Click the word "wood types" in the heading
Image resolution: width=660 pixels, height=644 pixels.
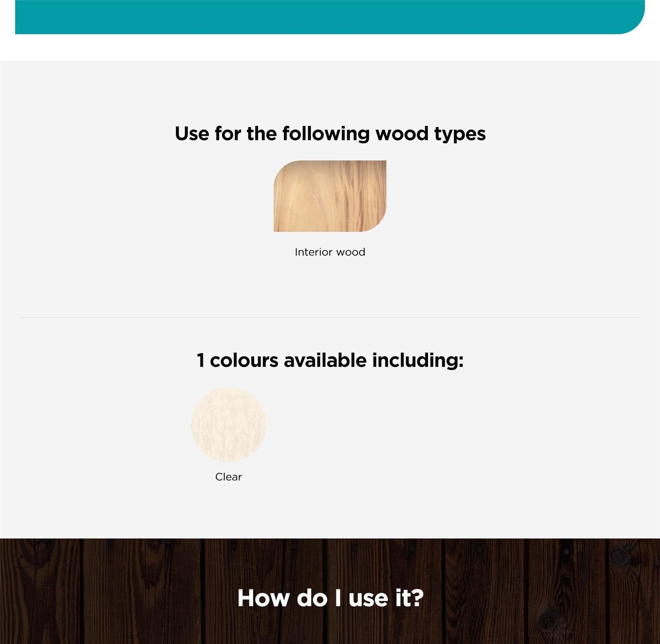430,134
